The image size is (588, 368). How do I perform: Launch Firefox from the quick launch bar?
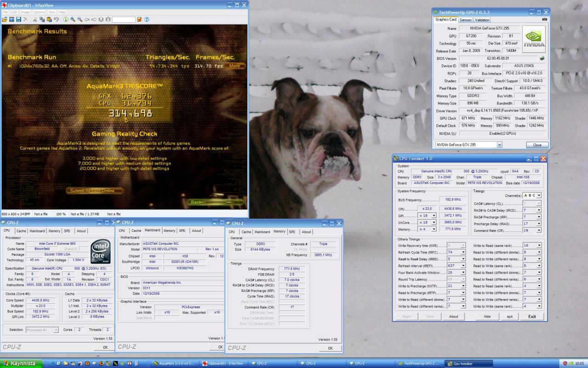[101, 363]
